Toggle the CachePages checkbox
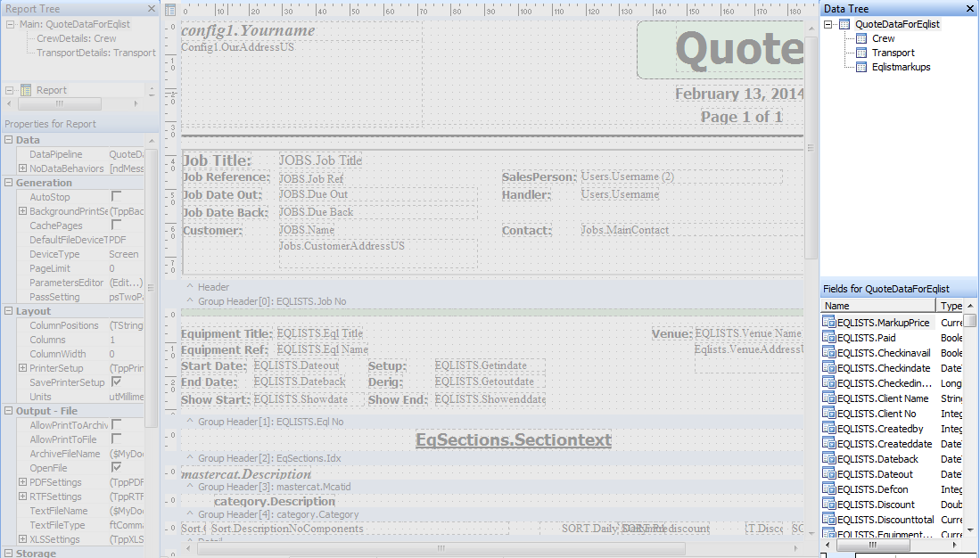Screen dimensions: 980x558 [116, 226]
